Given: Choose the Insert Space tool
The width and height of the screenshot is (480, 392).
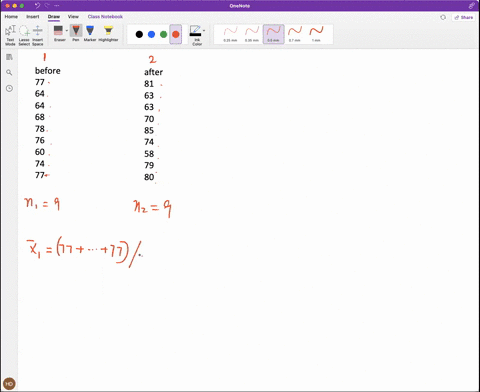Looking at the screenshot, I should coord(38,35).
